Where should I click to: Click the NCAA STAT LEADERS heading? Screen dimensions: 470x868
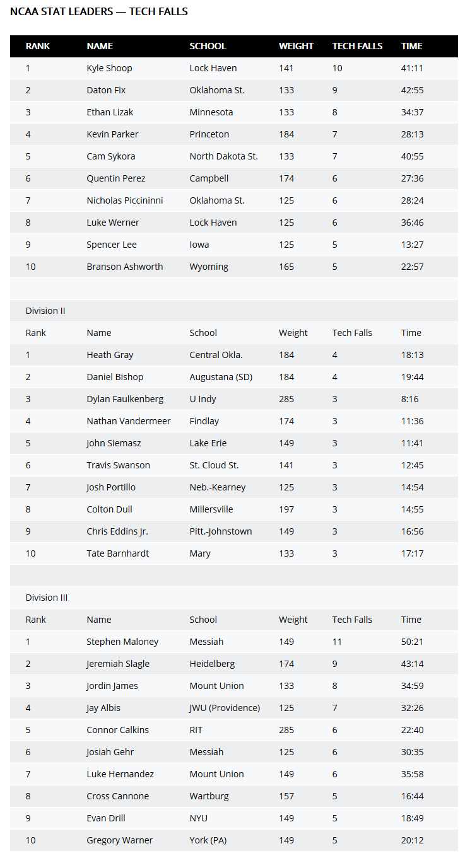coord(99,11)
